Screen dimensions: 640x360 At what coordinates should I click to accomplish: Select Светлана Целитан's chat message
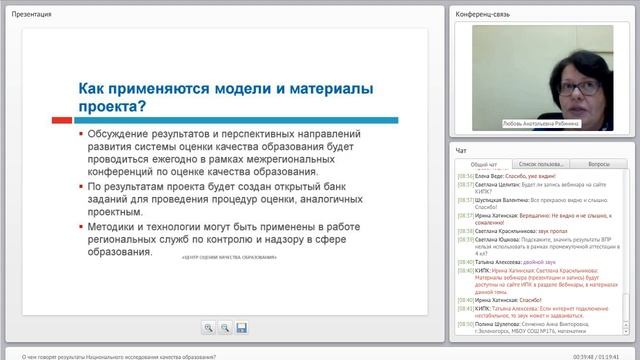[532, 188]
